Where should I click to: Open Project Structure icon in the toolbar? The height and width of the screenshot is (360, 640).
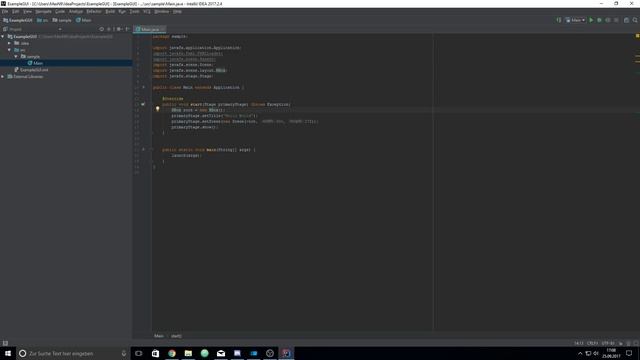[626, 20]
